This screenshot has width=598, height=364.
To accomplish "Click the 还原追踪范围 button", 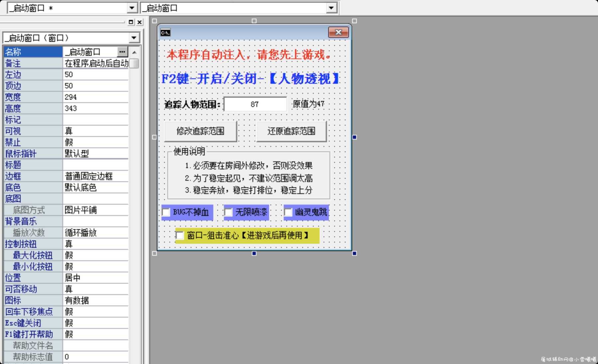I will 291,131.
